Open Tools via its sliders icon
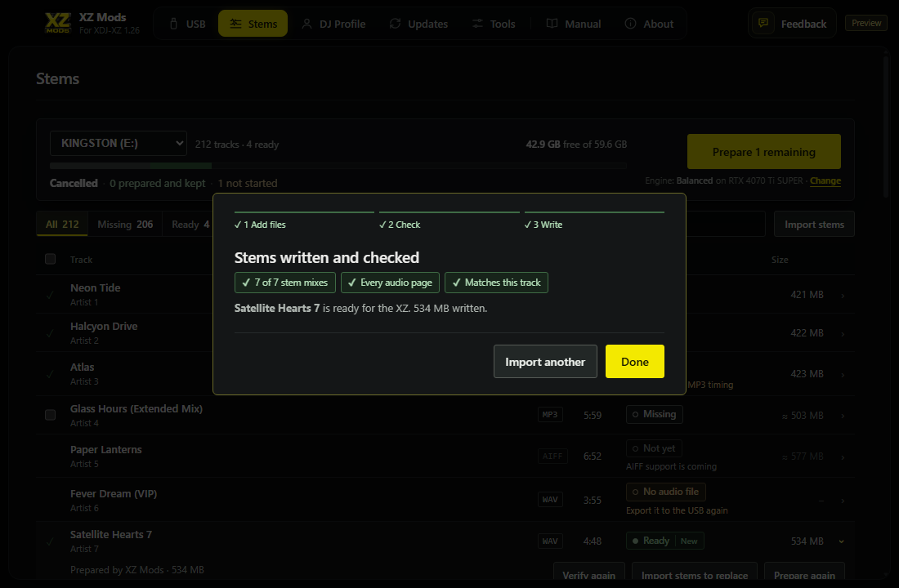Screen dimensions: 899x588 tap(477, 24)
